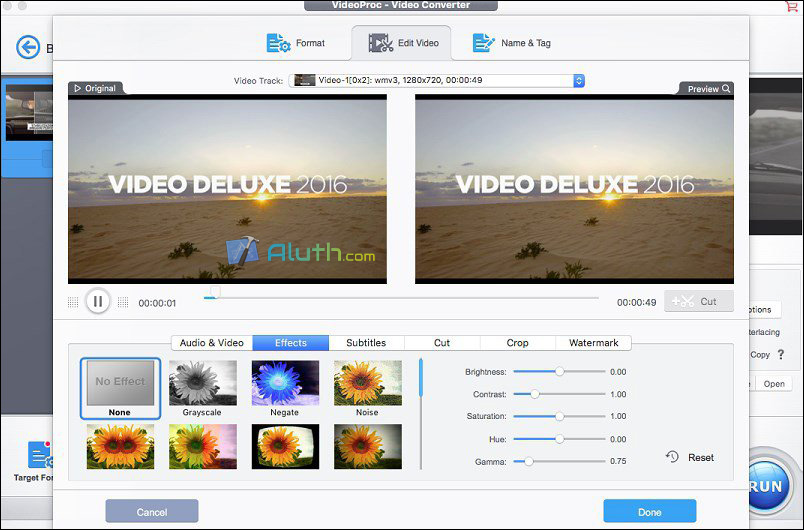Open the Name & Tag tab

click(x=511, y=43)
